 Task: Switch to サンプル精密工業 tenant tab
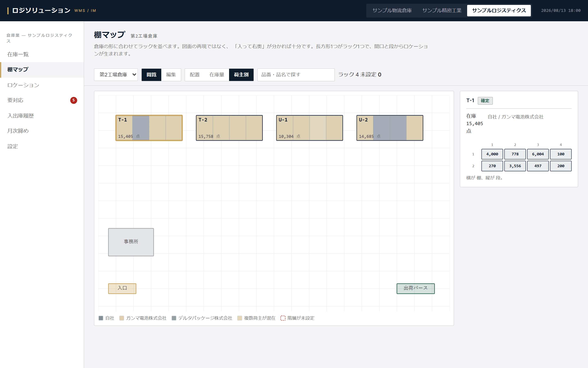[442, 10]
